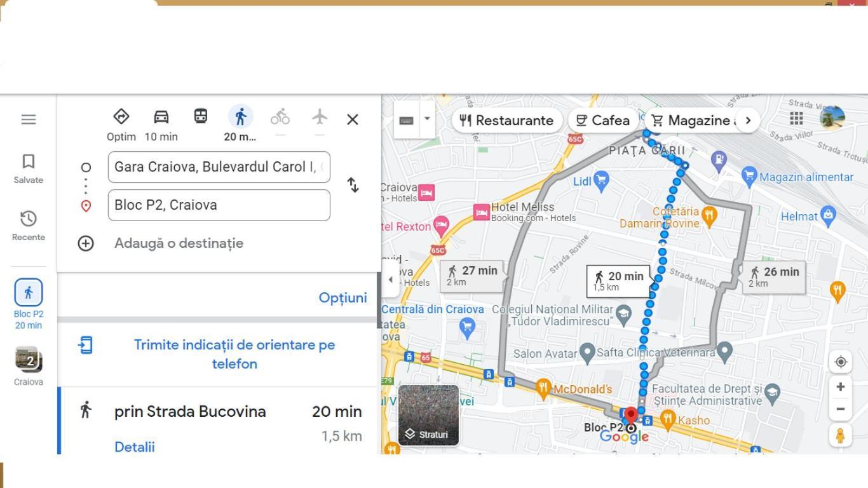Zoom in on the map

[840, 387]
